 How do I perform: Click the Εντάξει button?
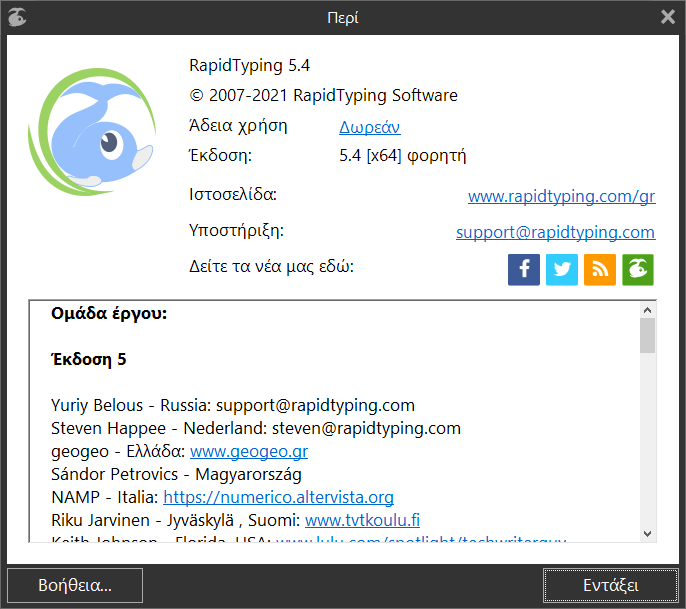tap(611, 585)
